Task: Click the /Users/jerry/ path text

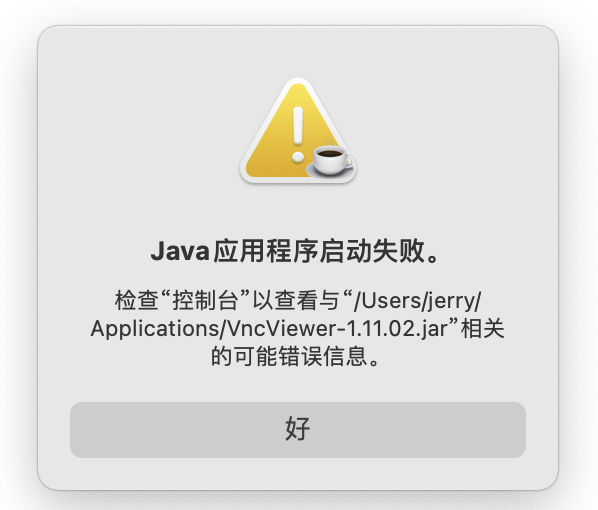Action: tap(418, 301)
